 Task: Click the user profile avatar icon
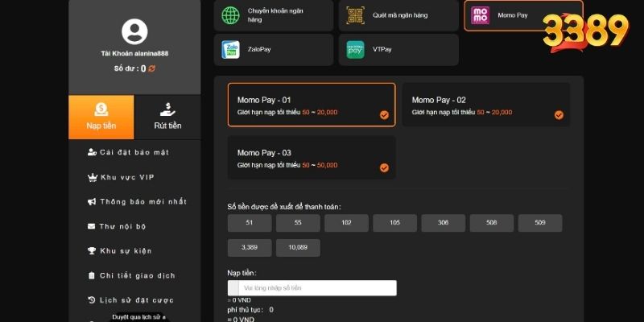pyautogui.click(x=134, y=31)
